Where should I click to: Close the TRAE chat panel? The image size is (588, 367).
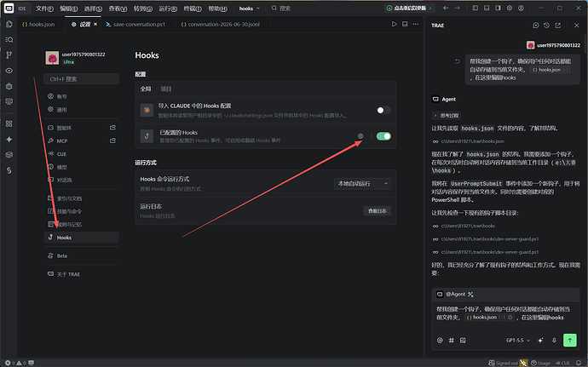(576, 26)
